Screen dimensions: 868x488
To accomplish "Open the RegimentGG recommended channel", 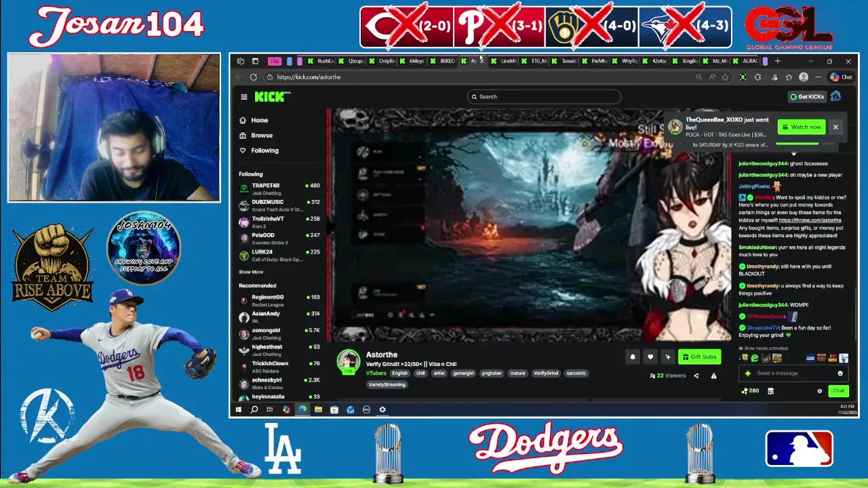I will coord(279,300).
